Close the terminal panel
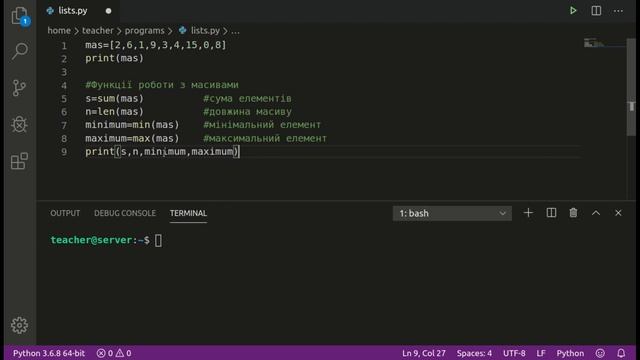Screen dimensions: 640x360 point(618,213)
